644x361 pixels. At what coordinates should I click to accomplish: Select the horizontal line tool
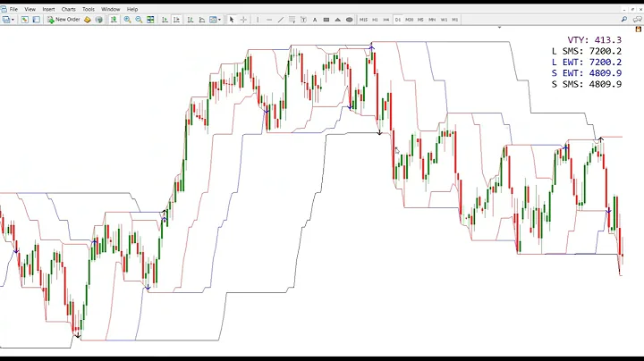pos(269,20)
